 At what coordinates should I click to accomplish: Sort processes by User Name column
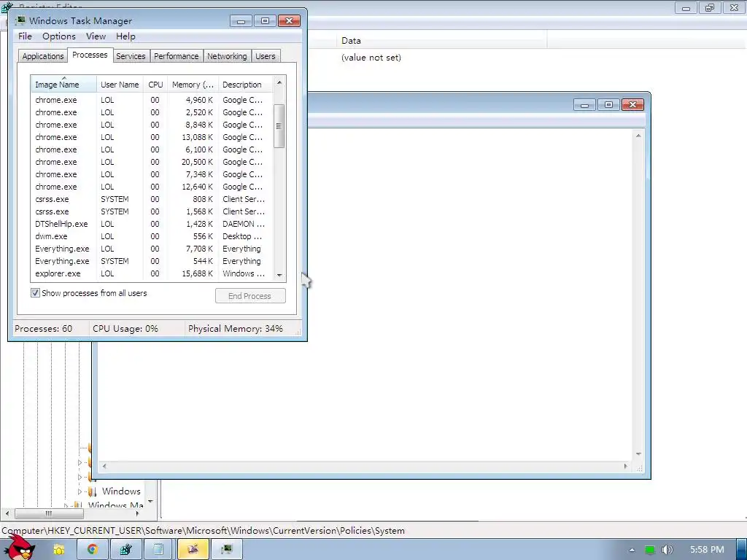point(120,85)
